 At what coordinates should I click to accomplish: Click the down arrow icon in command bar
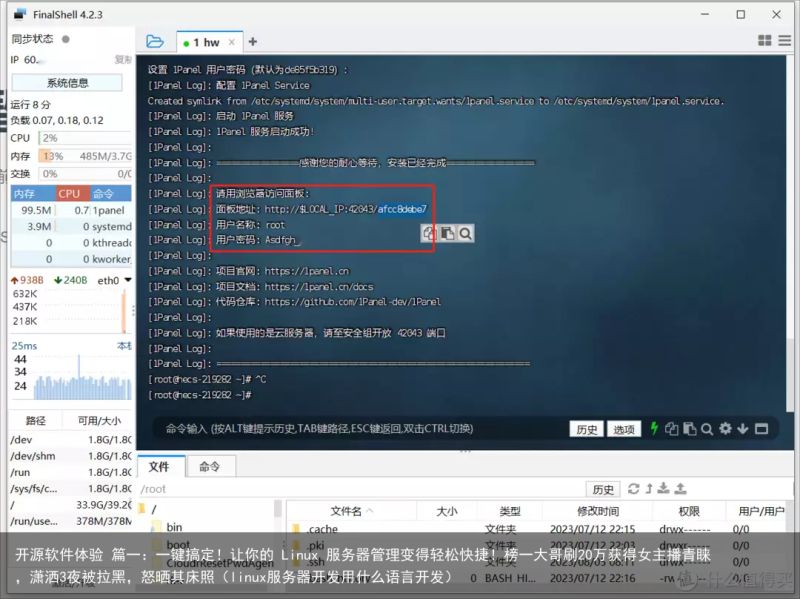[x=743, y=429]
